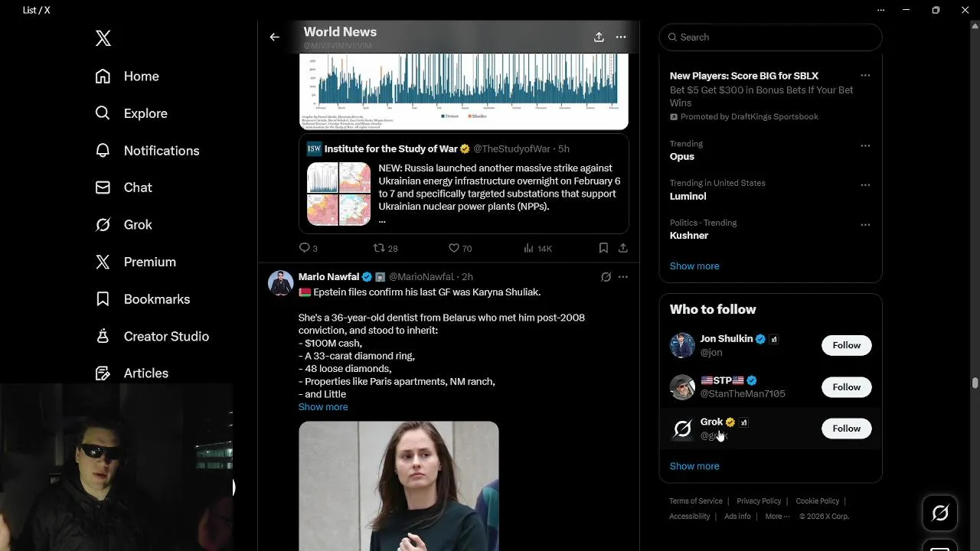Expand the footer More menu
Screen dimensions: 980x551
pyautogui.click(x=777, y=517)
